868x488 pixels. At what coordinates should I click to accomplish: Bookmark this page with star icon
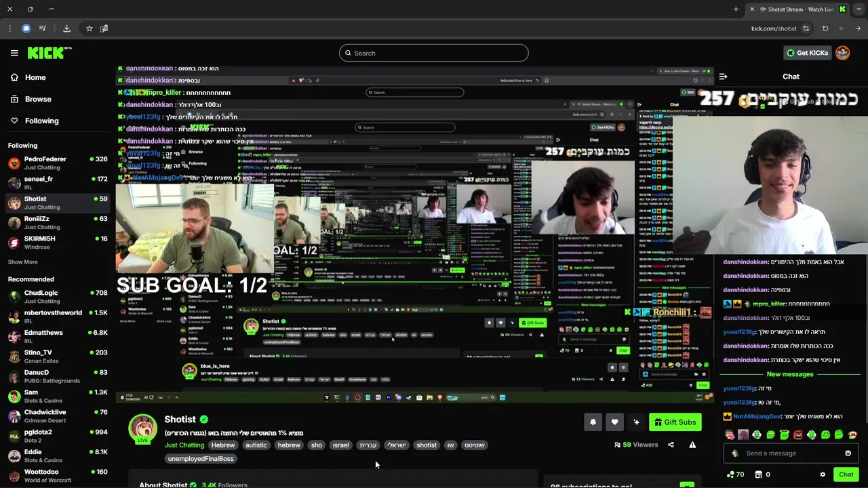click(89, 28)
